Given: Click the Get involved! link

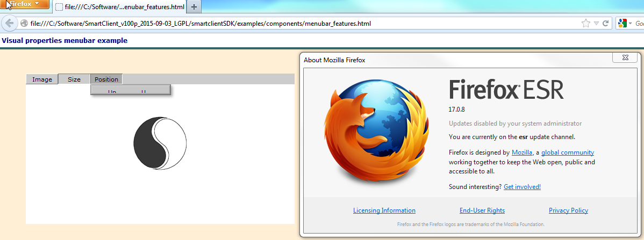Looking at the screenshot, I should click(522, 187).
